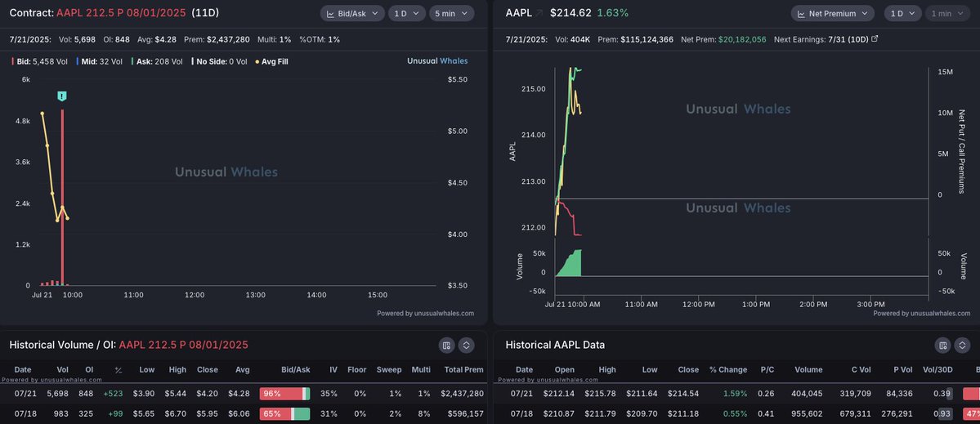Sort contract table by Total Prem column

(463, 370)
